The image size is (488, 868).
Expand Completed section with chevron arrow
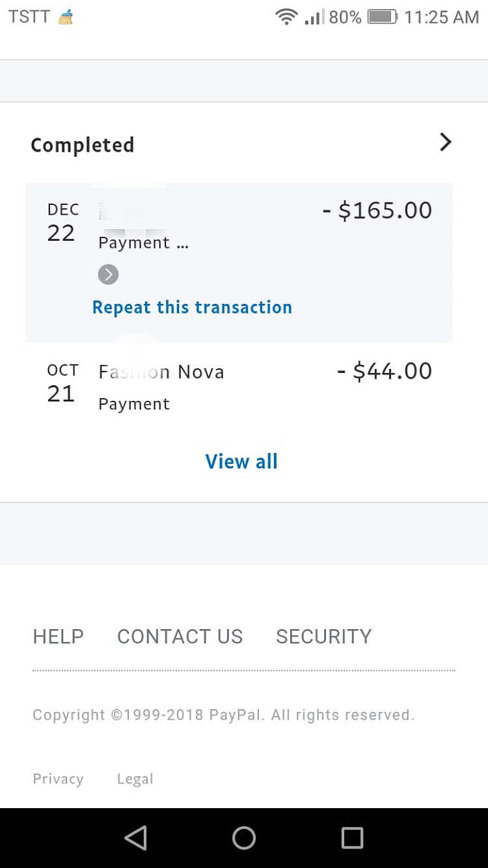pyautogui.click(x=445, y=142)
